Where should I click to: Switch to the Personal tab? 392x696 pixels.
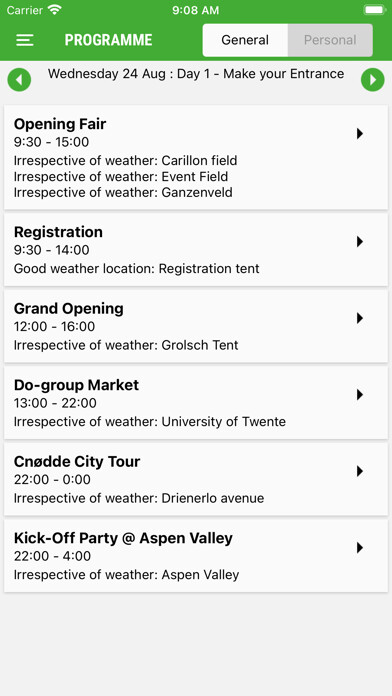330,40
